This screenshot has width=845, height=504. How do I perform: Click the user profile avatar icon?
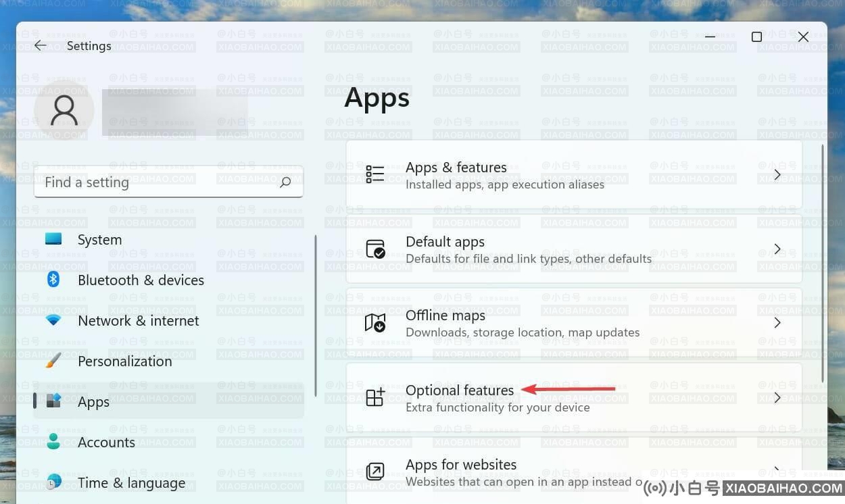click(x=64, y=110)
